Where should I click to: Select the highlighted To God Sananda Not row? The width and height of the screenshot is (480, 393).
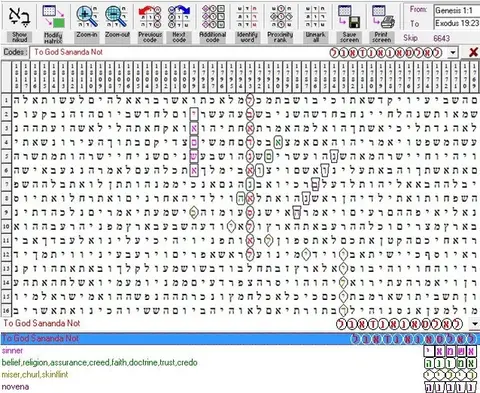pos(240,339)
